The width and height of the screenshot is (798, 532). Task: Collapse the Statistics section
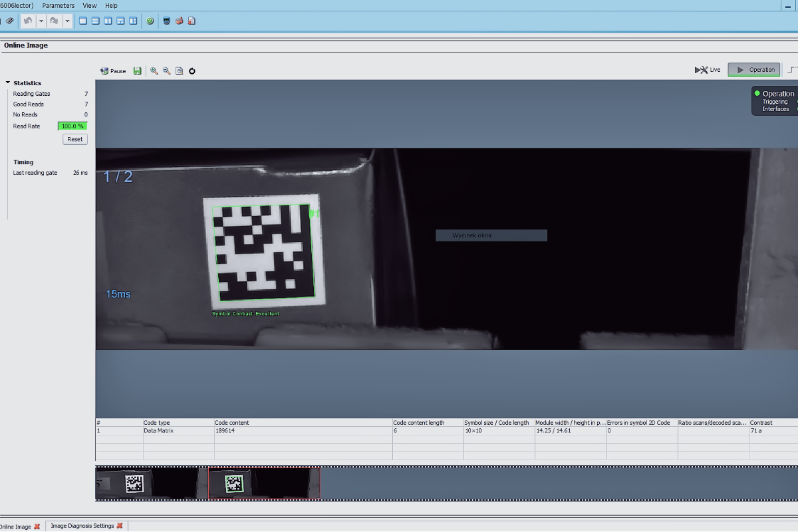(x=8, y=83)
